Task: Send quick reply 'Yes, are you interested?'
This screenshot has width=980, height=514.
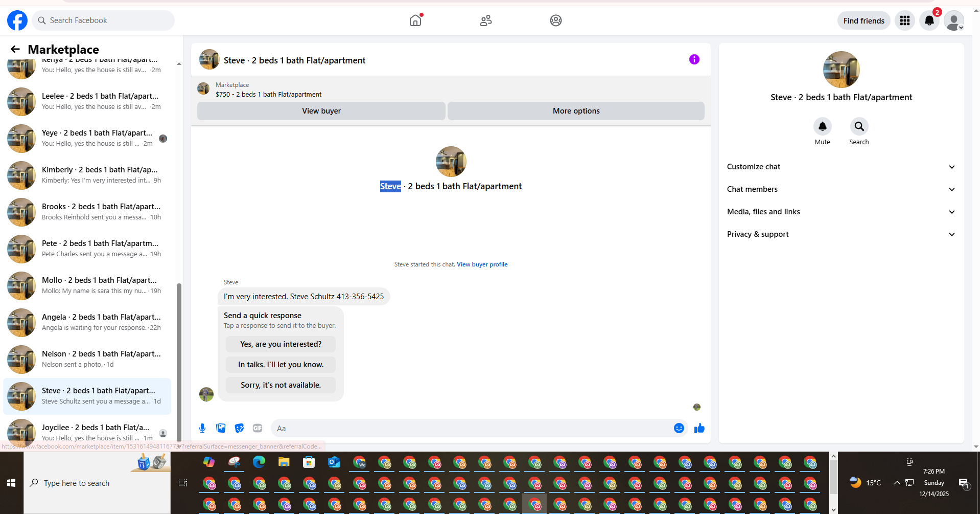Action: [x=281, y=344]
